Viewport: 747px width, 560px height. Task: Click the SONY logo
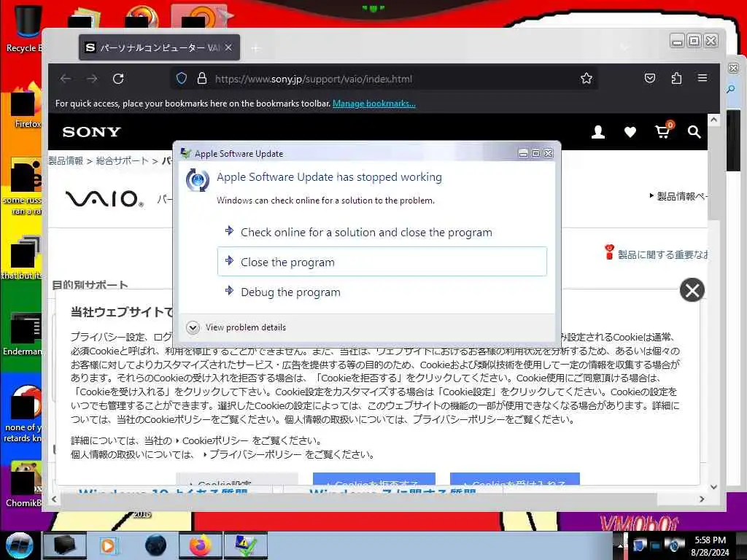click(x=91, y=132)
